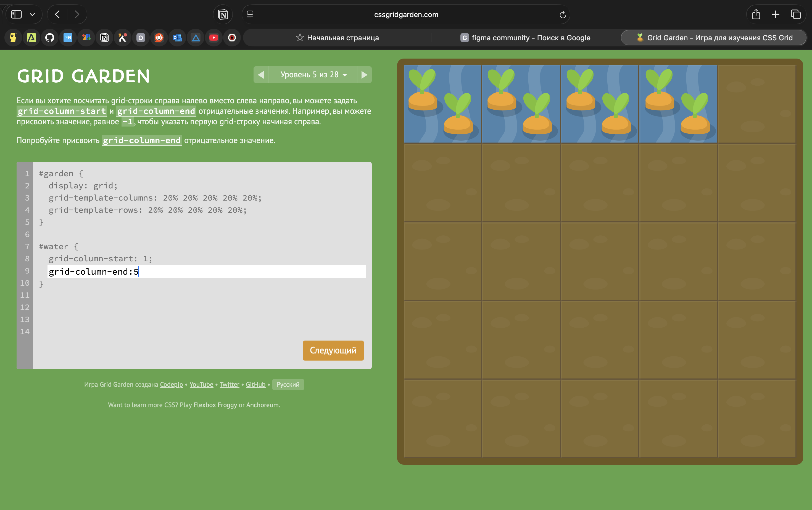
Task: Switch to Начальная страница tab
Action: tap(338, 38)
